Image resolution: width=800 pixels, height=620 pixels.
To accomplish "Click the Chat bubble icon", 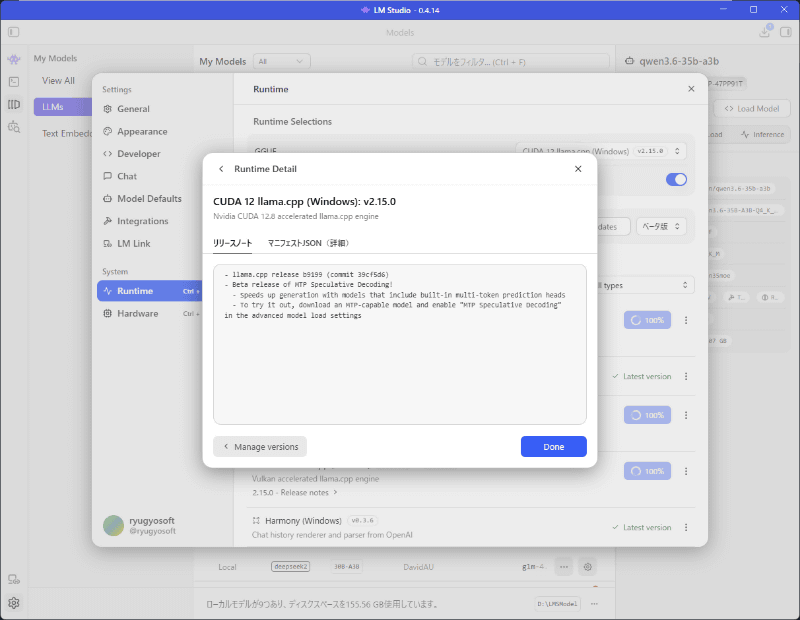I will 108,176.
